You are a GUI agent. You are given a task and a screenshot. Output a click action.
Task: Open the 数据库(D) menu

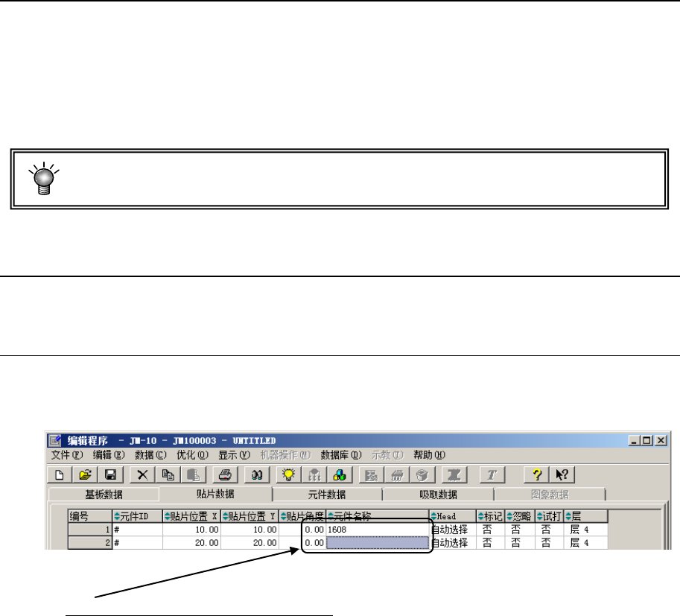click(341, 455)
